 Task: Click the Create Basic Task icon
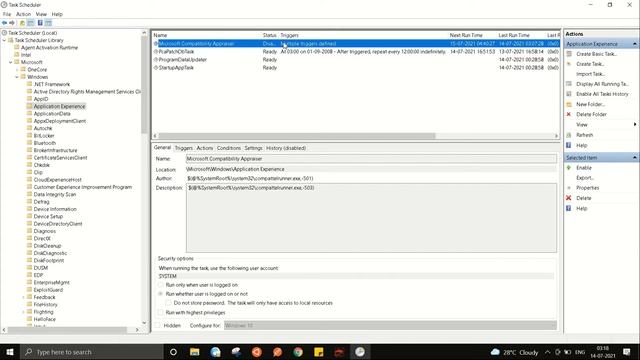tap(569, 54)
